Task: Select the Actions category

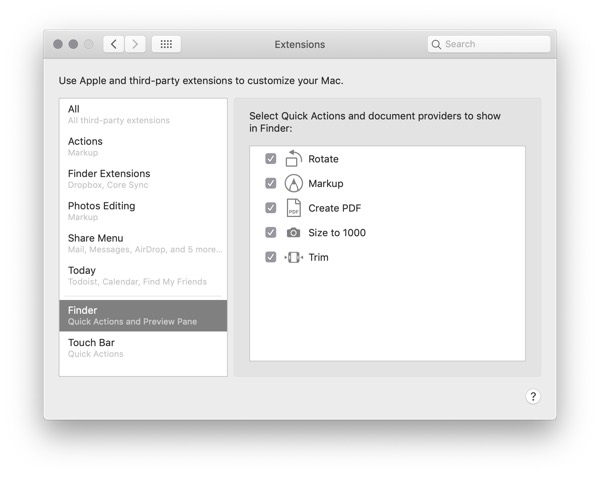Action: pyautogui.click(x=143, y=147)
